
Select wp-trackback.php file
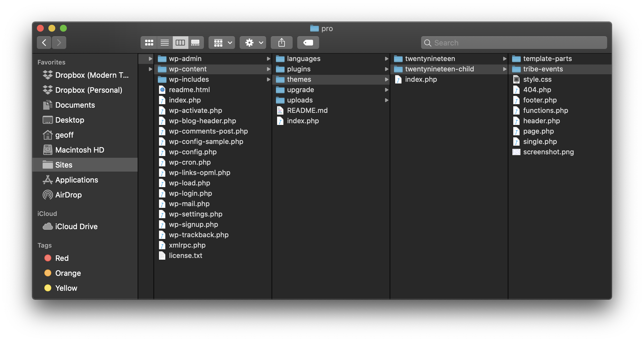[213, 235]
